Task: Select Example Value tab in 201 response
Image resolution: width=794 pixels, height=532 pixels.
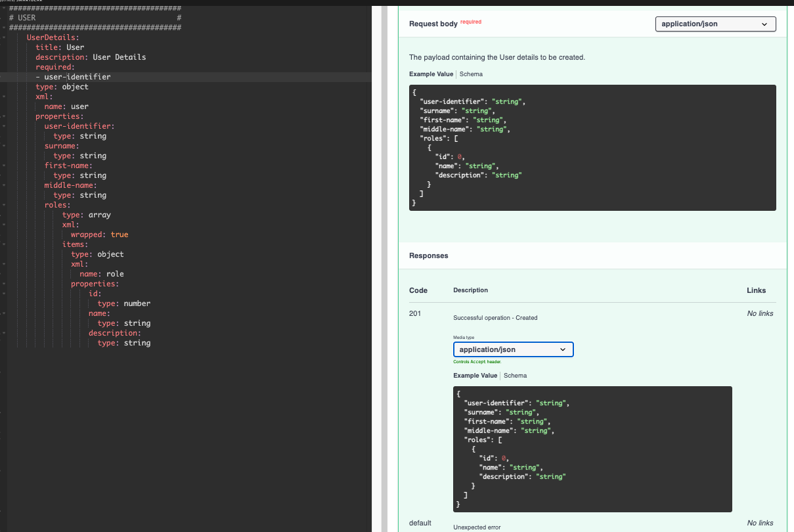Action: pyautogui.click(x=475, y=376)
